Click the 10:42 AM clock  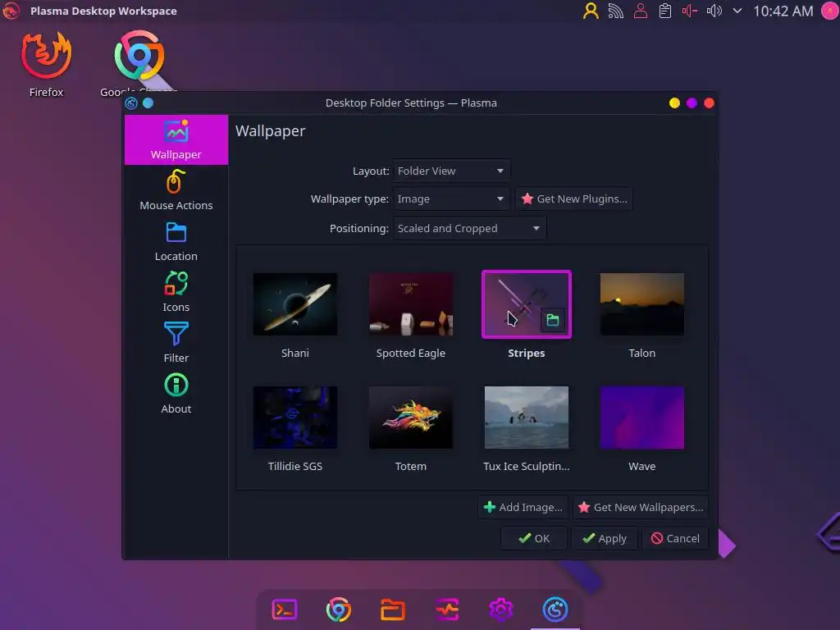point(783,11)
